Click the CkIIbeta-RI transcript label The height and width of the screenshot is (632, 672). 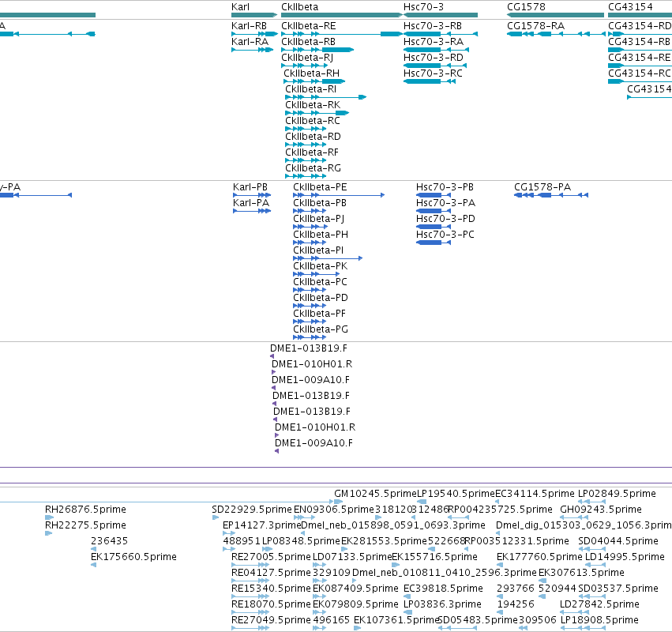[x=310, y=89]
